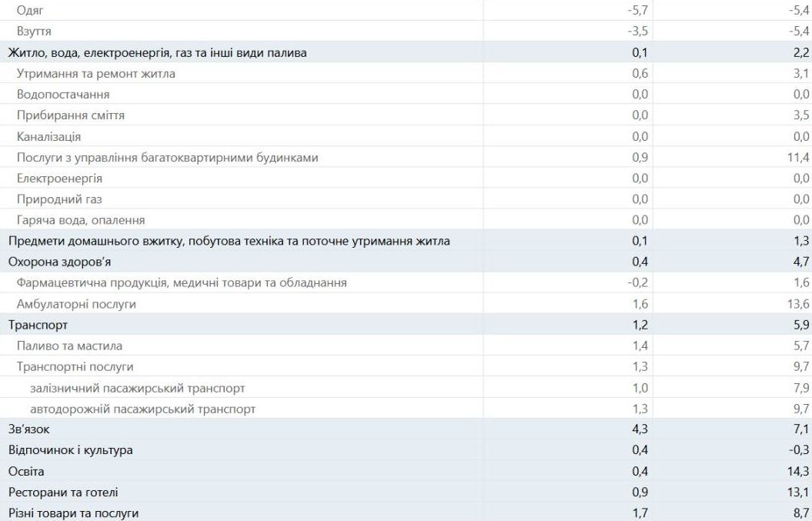The height and width of the screenshot is (521, 812).
Task: Select the 'Природний газ' row label
Action: tap(58, 199)
